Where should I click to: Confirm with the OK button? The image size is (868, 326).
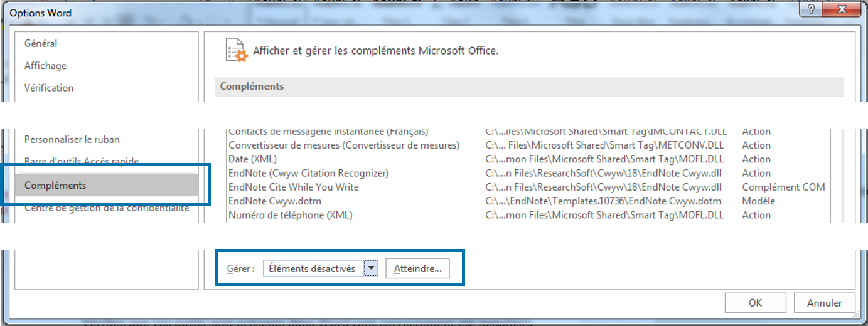(x=755, y=303)
